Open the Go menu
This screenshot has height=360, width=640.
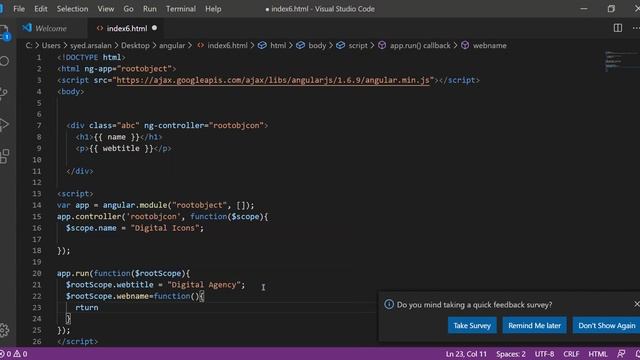coord(128,9)
